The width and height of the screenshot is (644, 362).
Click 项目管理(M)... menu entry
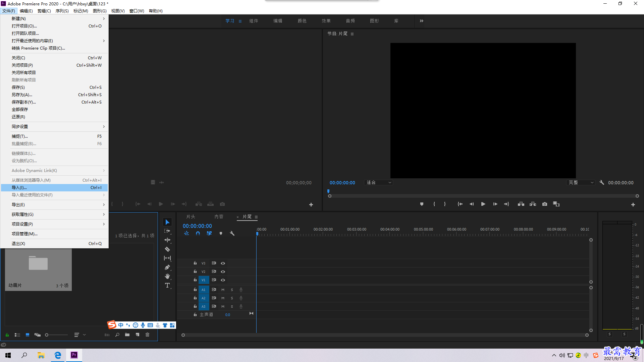pyautogui.click(x=54, y=234)
